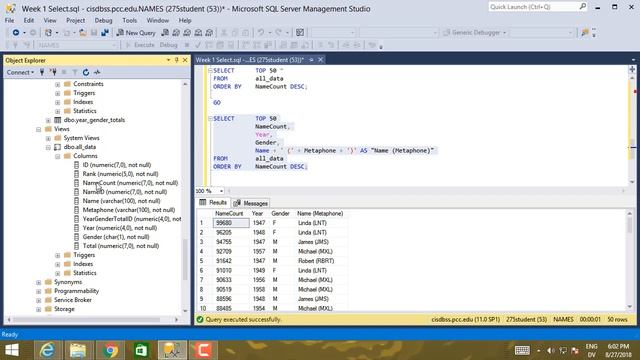Switch to the Results tab

[213, 202]
